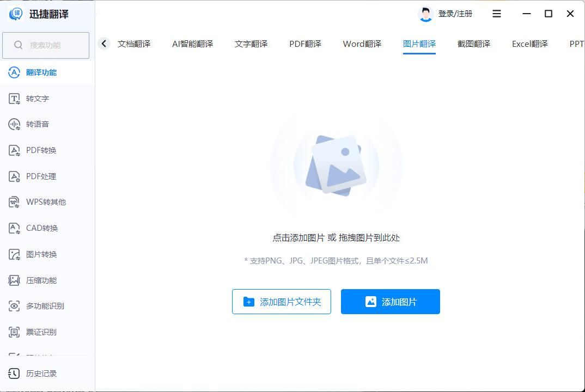Open the 截图翻译 tab
Image resolution: width=585 pixels, height=392 pixels.
[x=474, y=44]
